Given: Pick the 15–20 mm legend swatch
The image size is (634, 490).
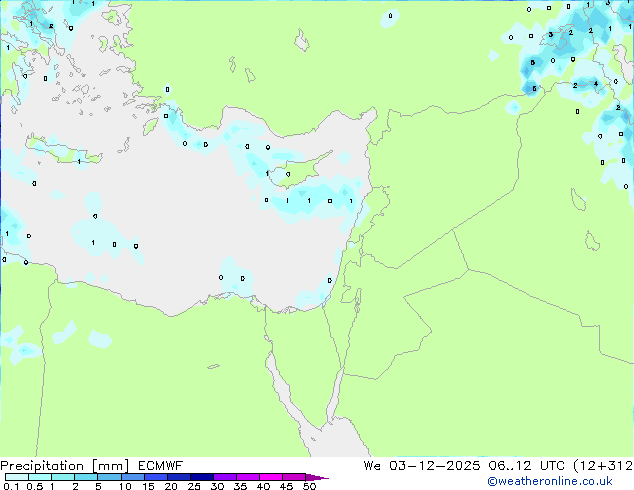Looking at the screenshot, I should tap(155, 477).
